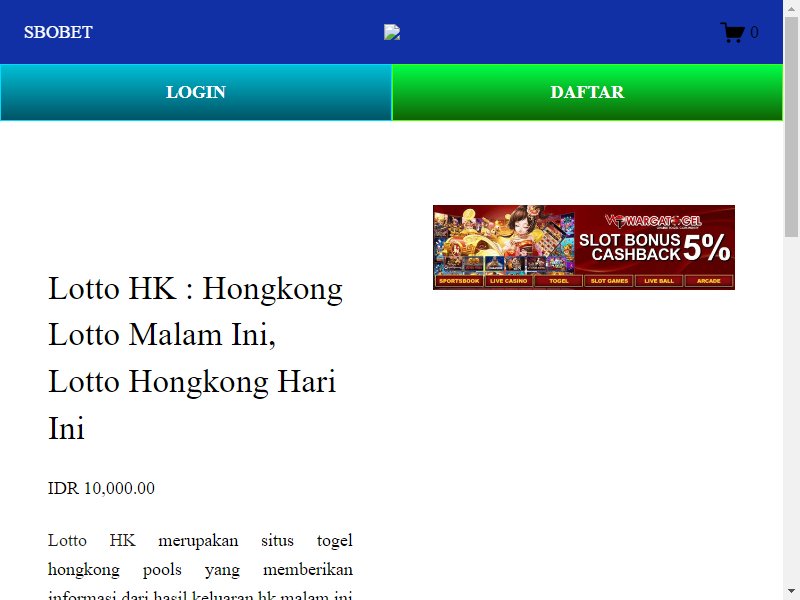Select Slot Games tab in the banner
The image size is (800, 600).
pos(609,281)
